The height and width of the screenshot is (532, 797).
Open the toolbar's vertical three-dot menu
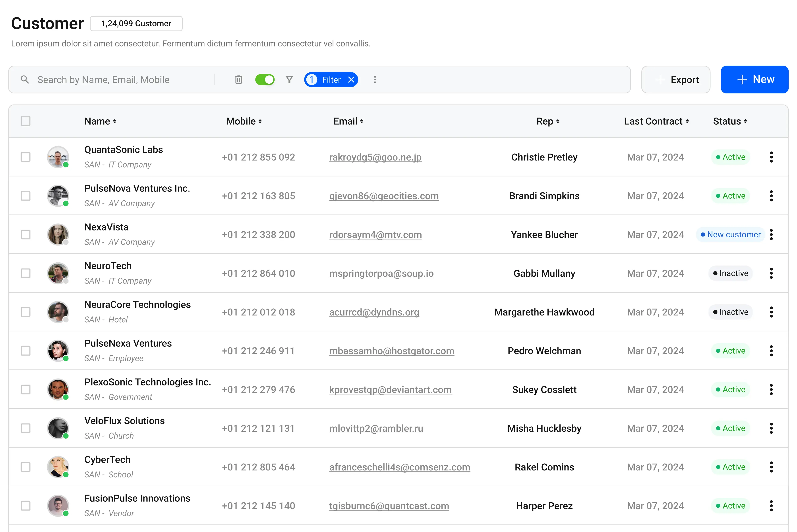375,79
